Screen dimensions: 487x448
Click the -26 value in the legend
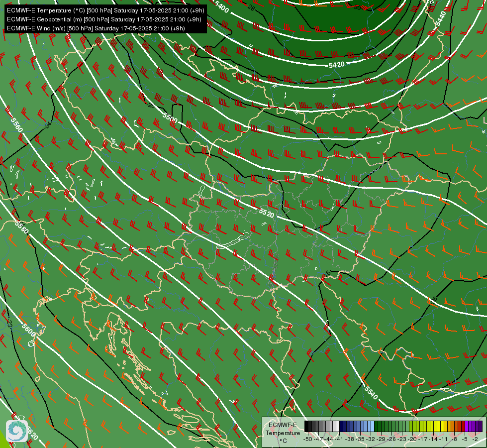(x=391, y=439)
